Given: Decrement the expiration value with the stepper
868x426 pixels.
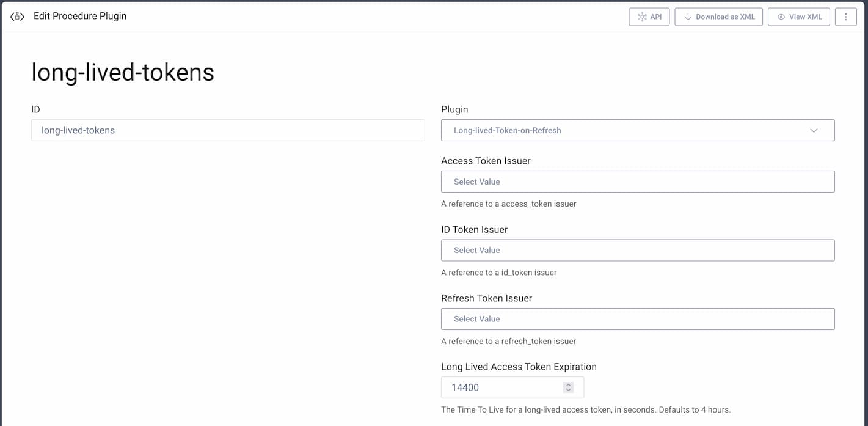Looking at the screenshot, I should 568,390.
